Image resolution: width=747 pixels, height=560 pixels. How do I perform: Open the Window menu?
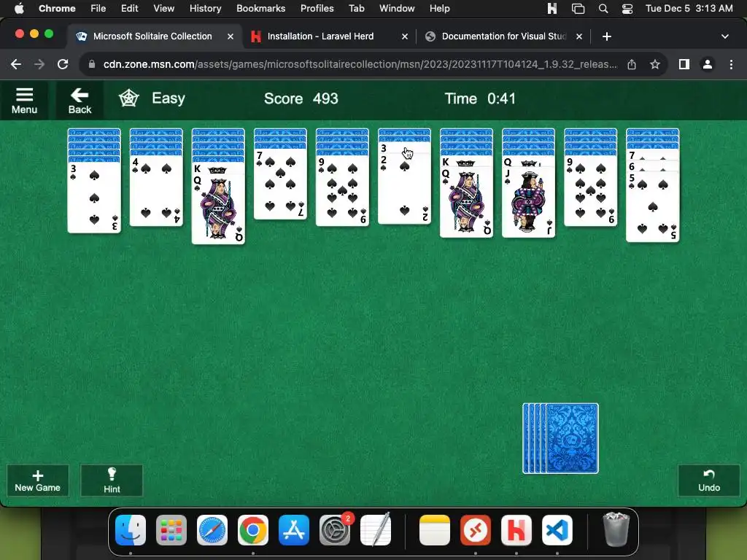pyautogui.click(x=397, y=8)
